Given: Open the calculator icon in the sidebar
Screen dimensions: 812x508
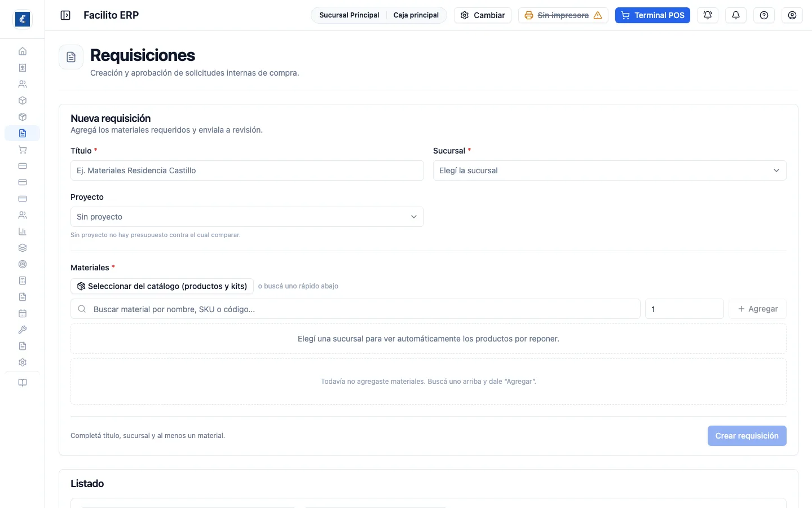Looking at the screenshot, I should (x=23, y=281).
